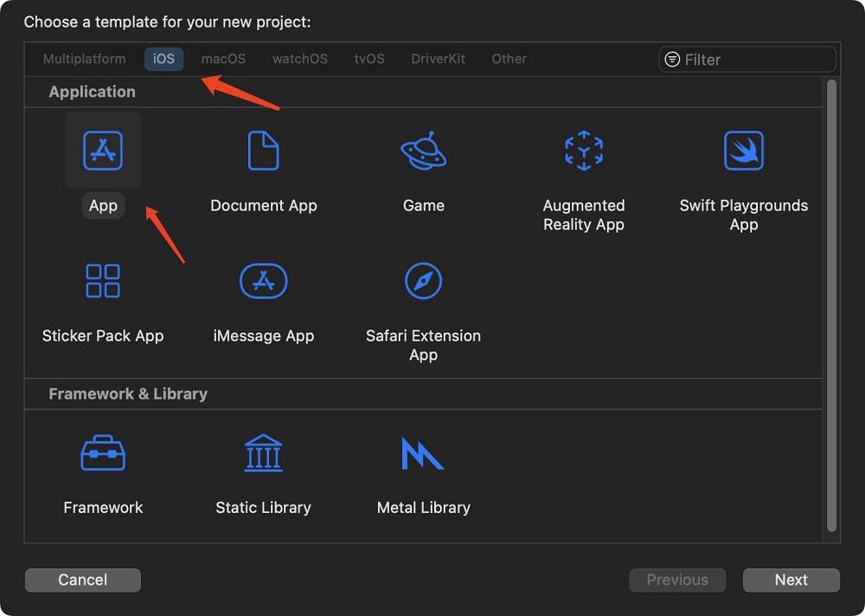Viewport: 865px width, 616px height.
Task: Click the "iMessage App" label
Action: coord(264,336)
